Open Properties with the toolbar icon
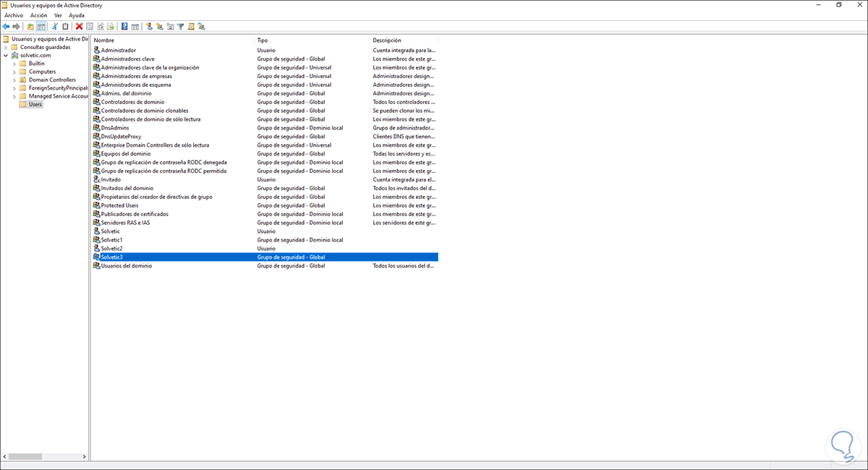 [x=90, y=27]
